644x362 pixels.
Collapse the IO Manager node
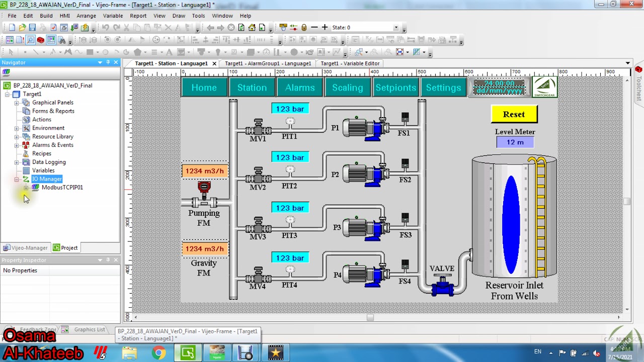click(x=17, y=179)
